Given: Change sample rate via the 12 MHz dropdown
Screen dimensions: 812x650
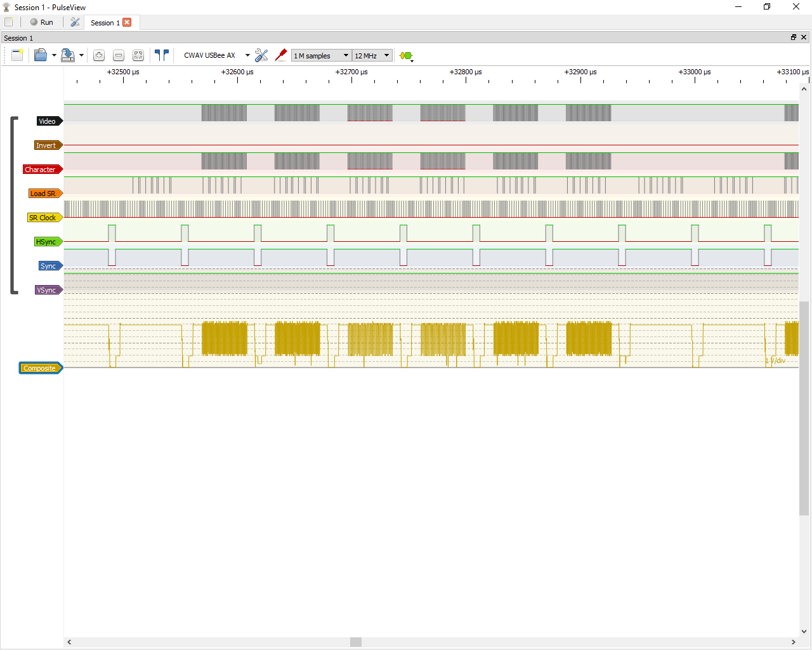Looking at the screenshot, I should coord(372,55).
